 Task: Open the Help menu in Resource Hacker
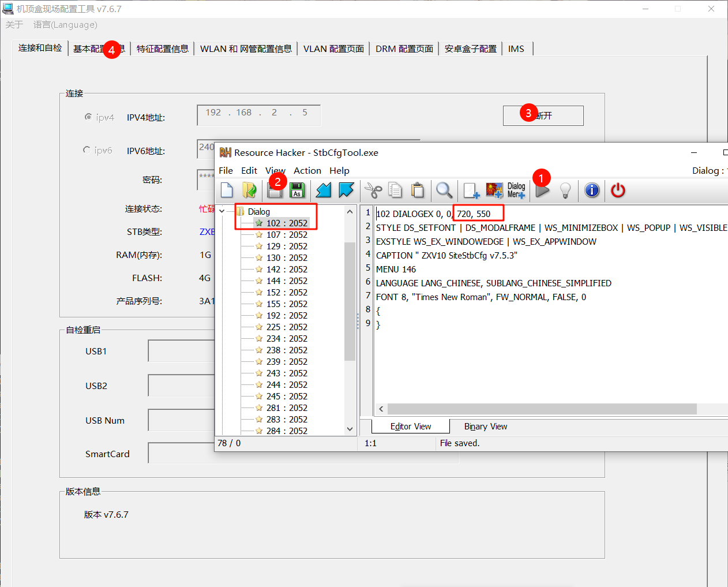[339, 170]
